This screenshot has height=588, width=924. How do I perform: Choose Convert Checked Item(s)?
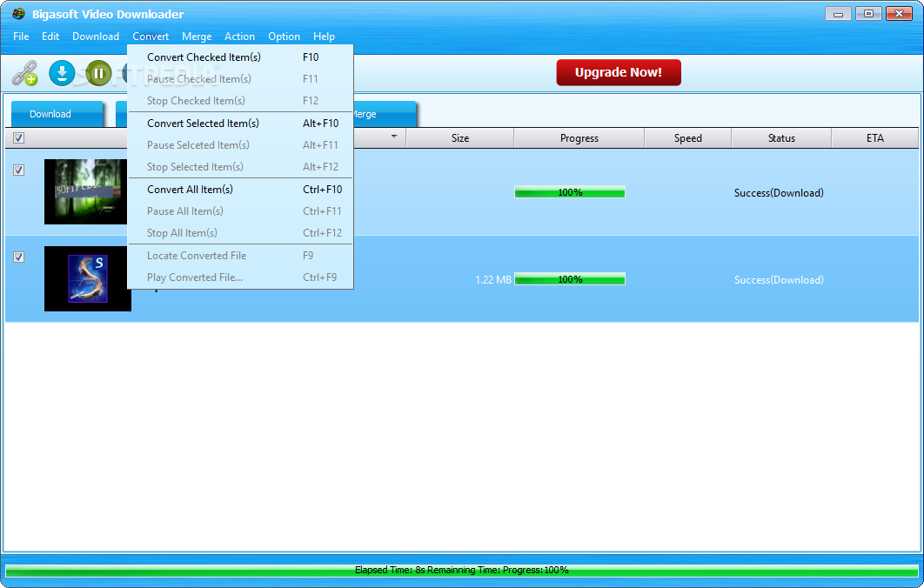(x=240, y=57)
